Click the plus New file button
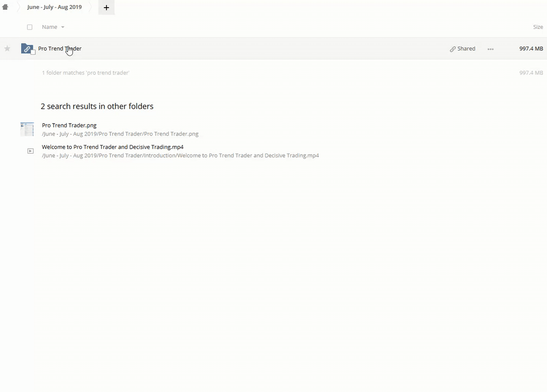Viewport: 547px width, 392px height. pyautogui.click(x=106, y=8)
